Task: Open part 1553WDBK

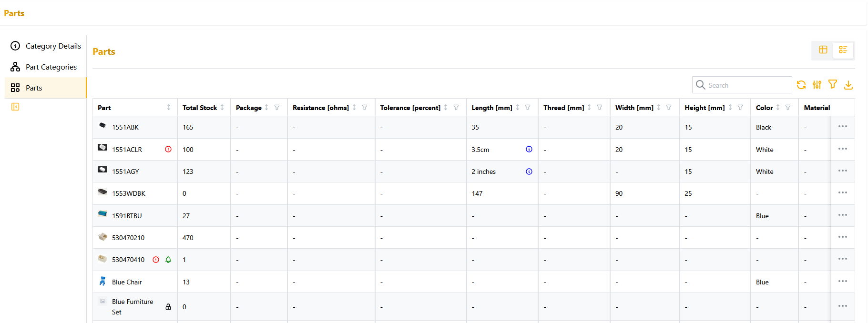Action: 129,193
